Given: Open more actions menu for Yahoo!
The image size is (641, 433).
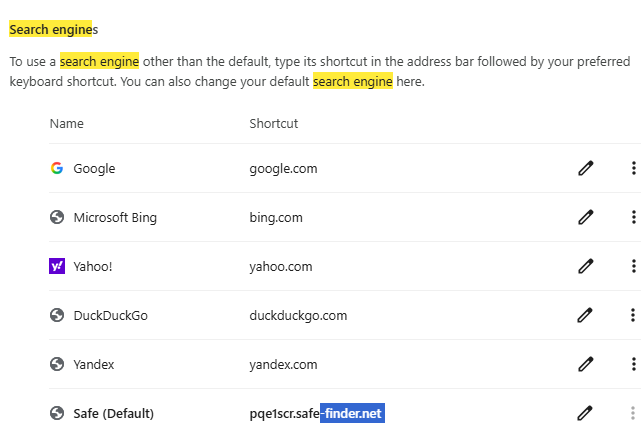Looking at the screenshot, I should tap(633, 266).
